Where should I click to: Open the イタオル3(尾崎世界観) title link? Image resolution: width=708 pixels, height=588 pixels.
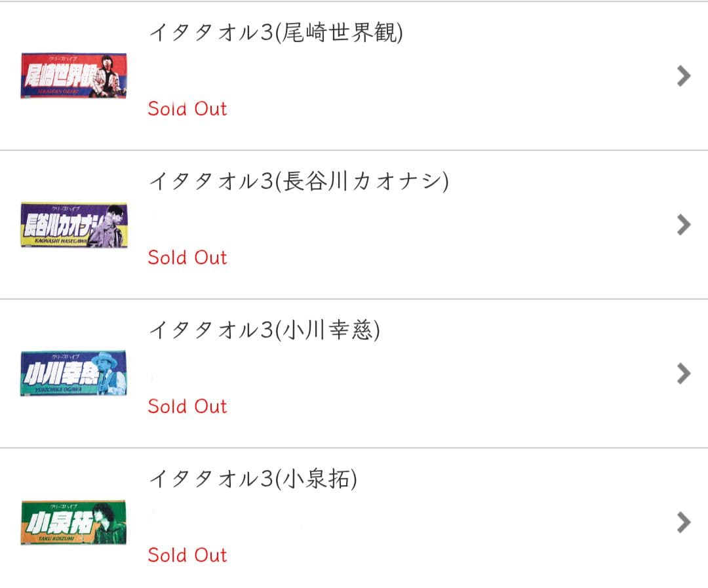click(275, 33)
